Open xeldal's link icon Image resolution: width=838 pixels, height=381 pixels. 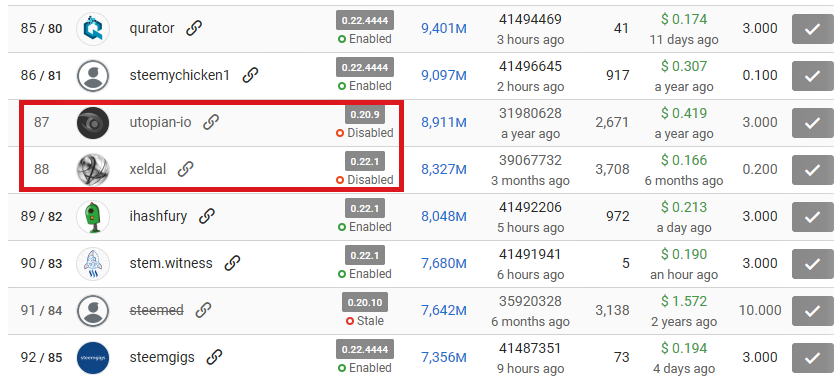coord(185,169)
